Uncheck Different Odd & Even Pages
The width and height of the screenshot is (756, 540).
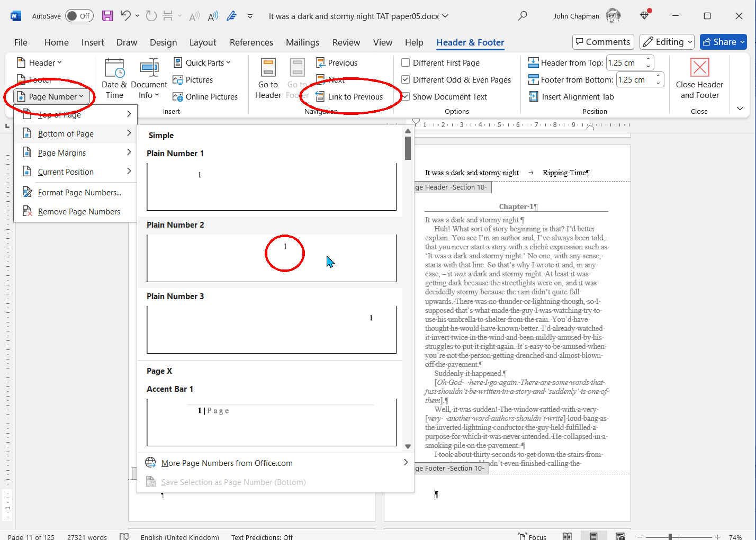(x=406, y=80)
